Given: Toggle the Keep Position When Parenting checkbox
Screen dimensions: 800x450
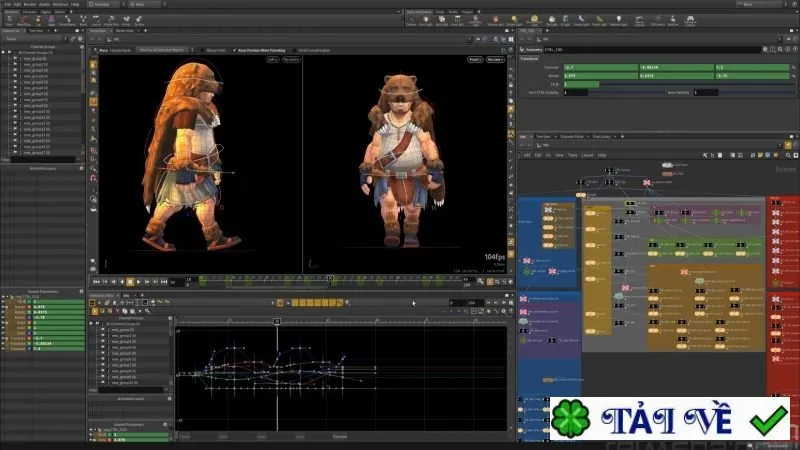Looking at the screenshot, I should click(235, 51).
